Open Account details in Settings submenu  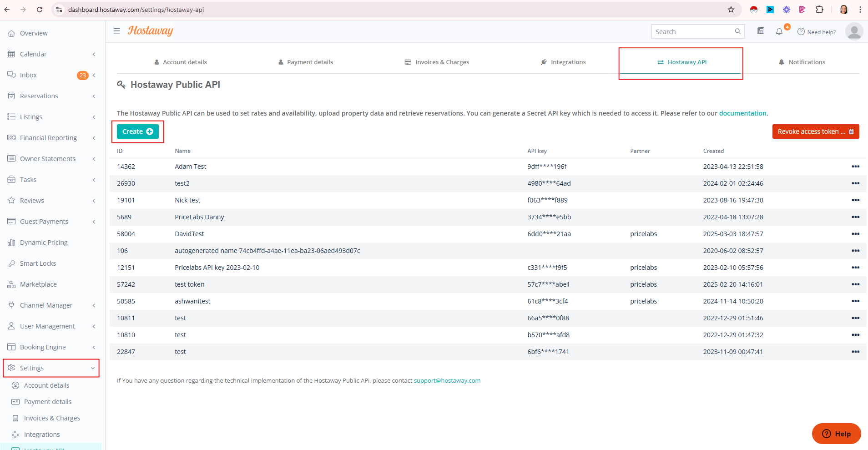click(46, 385)
